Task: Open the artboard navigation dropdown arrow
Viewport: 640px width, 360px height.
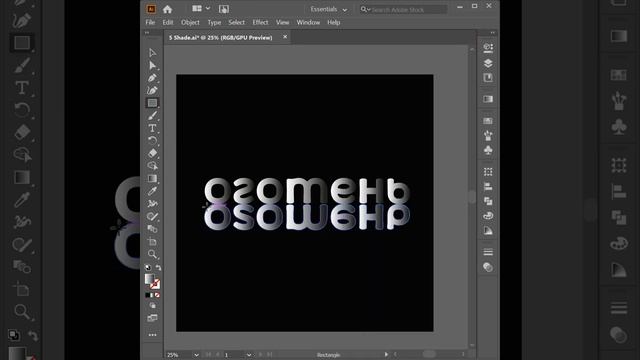Action: [249, 355]
